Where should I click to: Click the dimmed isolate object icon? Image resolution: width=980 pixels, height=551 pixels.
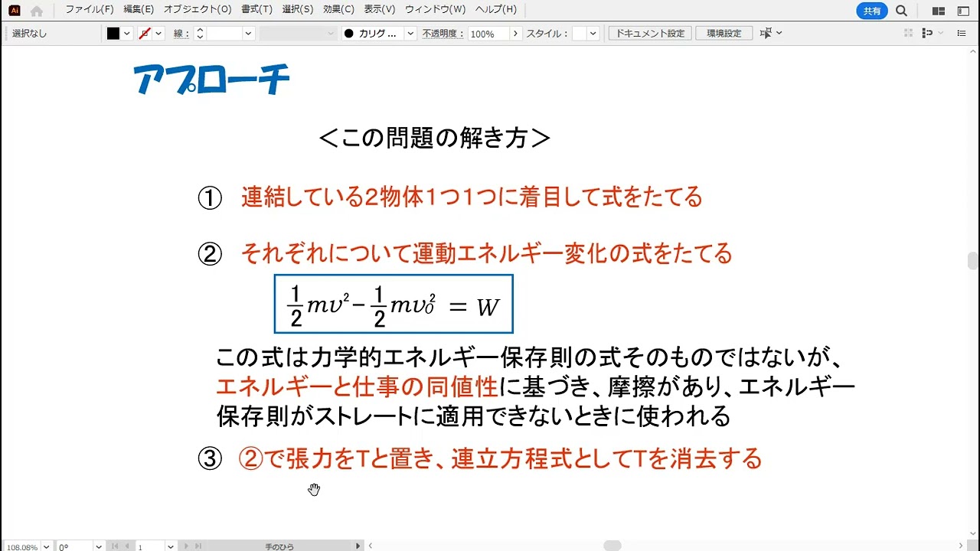point(909,33)
